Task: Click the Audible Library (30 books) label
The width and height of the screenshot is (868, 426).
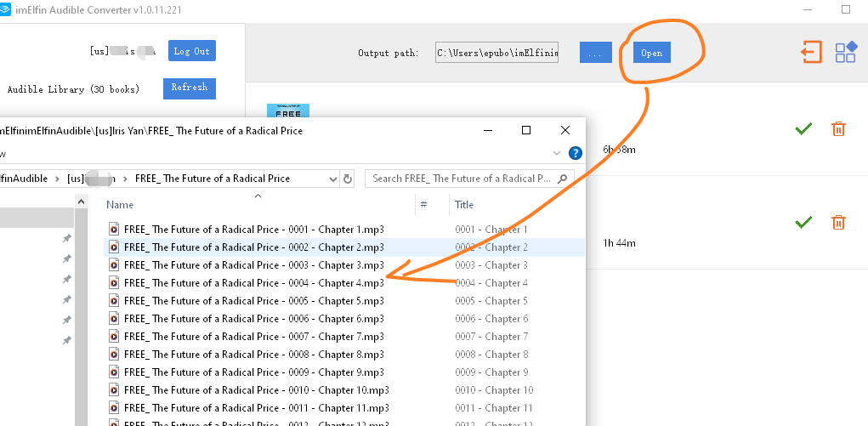Action: click(x=74, y=89)
